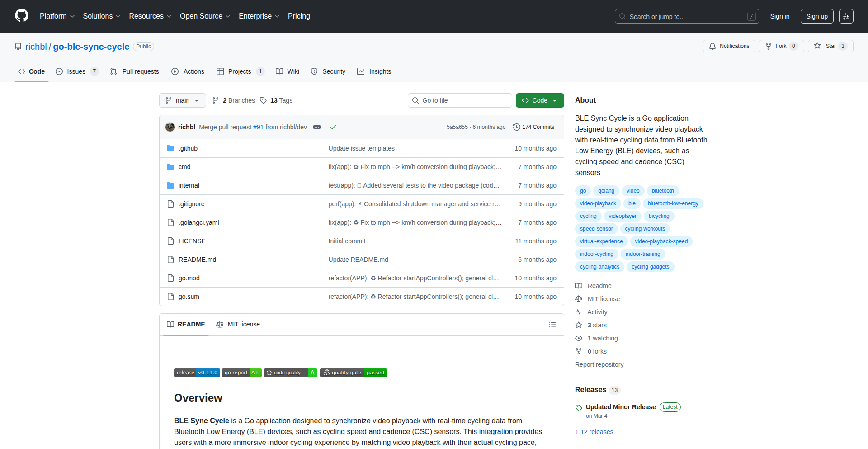Click the commits history clock icon
This screenshot has height=449, width=868.
coord(517,127)
